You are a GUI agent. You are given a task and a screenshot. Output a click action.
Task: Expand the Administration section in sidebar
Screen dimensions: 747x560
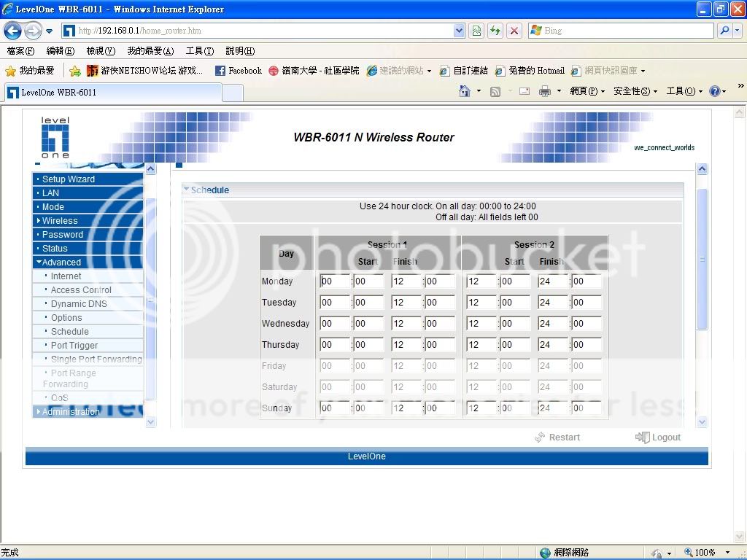(x=70, y=412)
